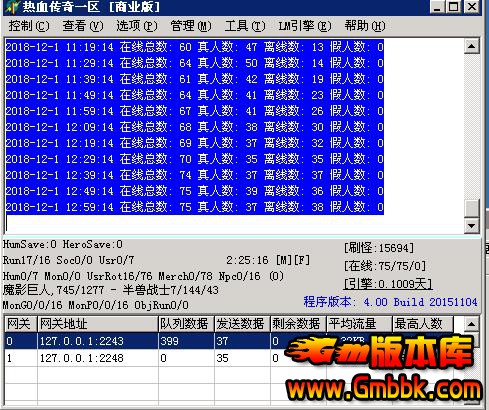
Task: Click the log panel scrollbar thumb
Action: (471, 208)
